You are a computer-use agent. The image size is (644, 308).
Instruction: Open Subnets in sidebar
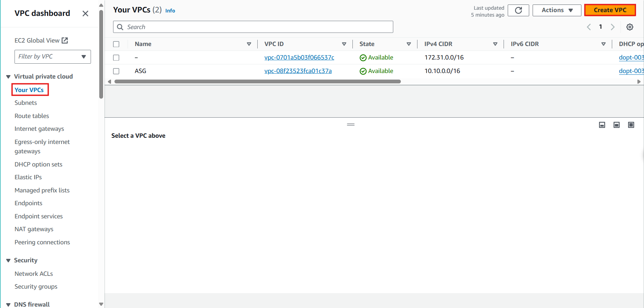point(26,103)
